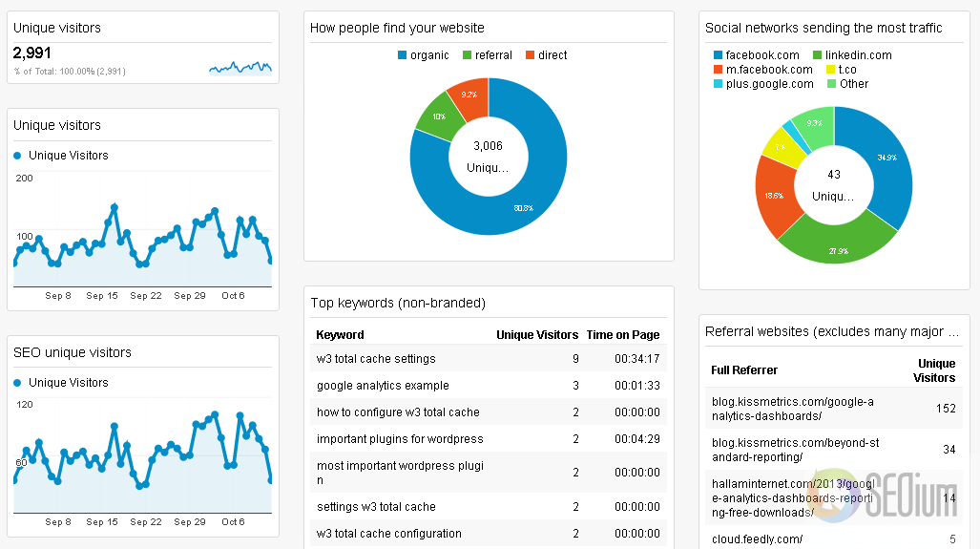
Task: Click the 34 visitors referral value
Action: click(x=949, y=450)
